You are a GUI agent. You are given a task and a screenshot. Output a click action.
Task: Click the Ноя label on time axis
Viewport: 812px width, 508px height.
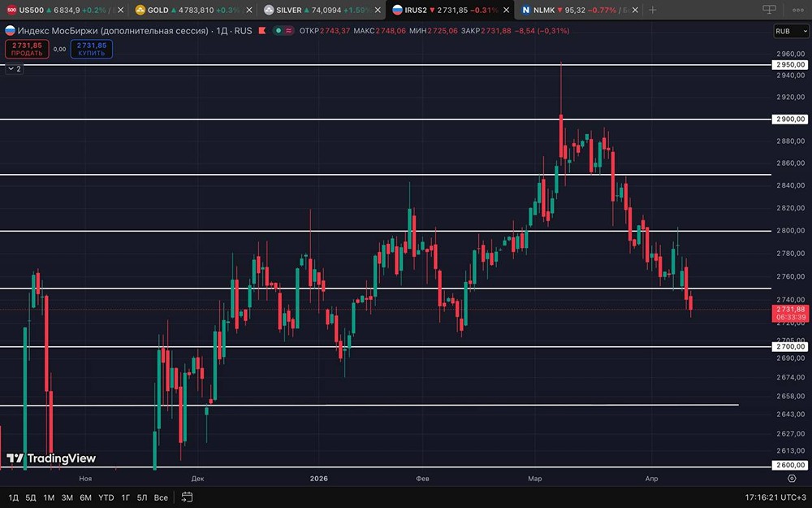(x=85, y=479)
